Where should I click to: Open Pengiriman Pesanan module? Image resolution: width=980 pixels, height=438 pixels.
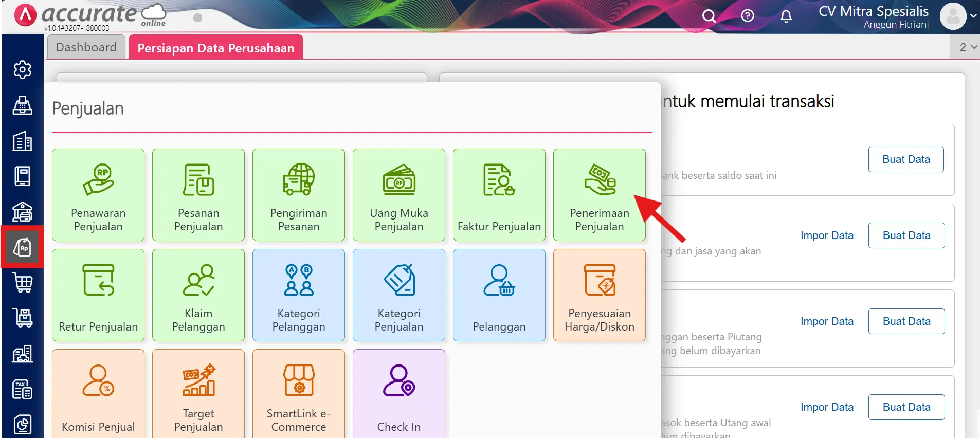(x=298, y=195)
